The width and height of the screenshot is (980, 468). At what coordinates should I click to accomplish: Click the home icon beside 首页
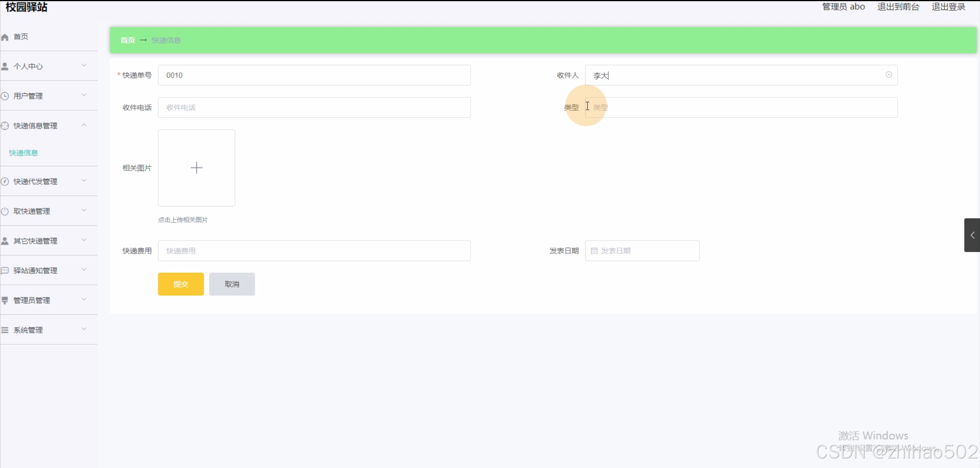point(5,37)
